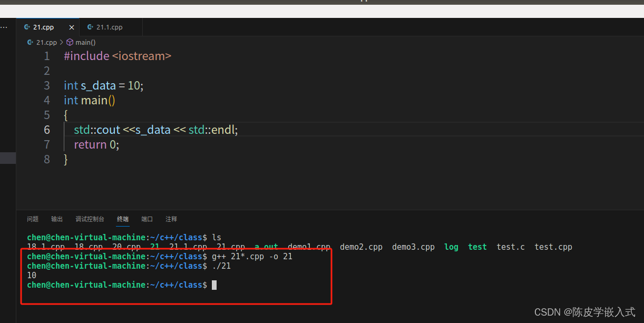Screen dimensions: 644x323
Task: Open the 调试控制台 (Debug Console) tab
Action: click(90, 219)
